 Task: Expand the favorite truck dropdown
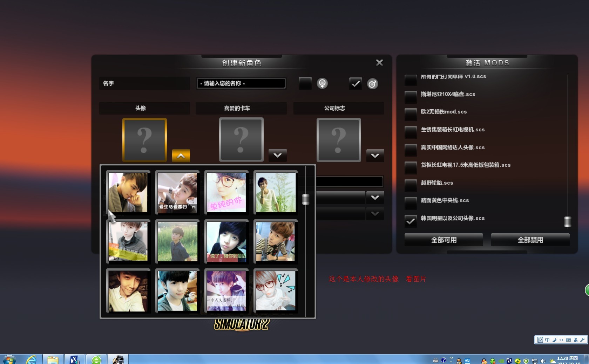tap(277, 155)
